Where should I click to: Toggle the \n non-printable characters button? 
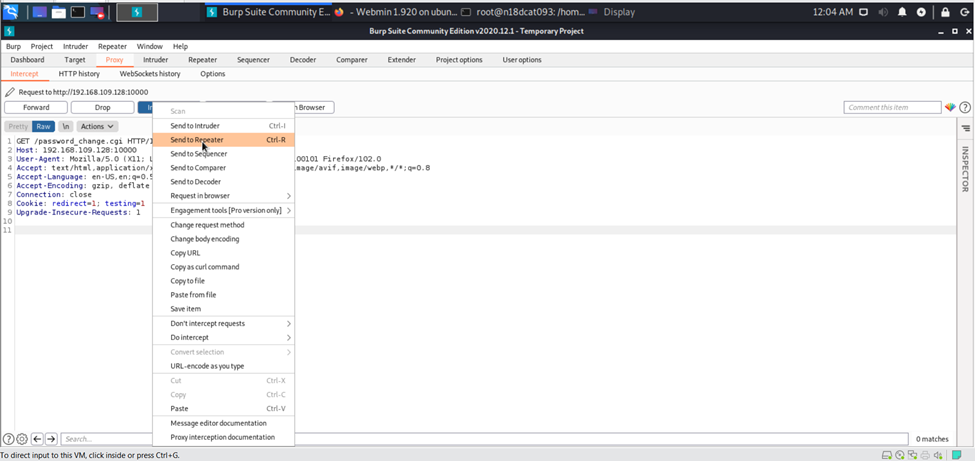[65, 126]
